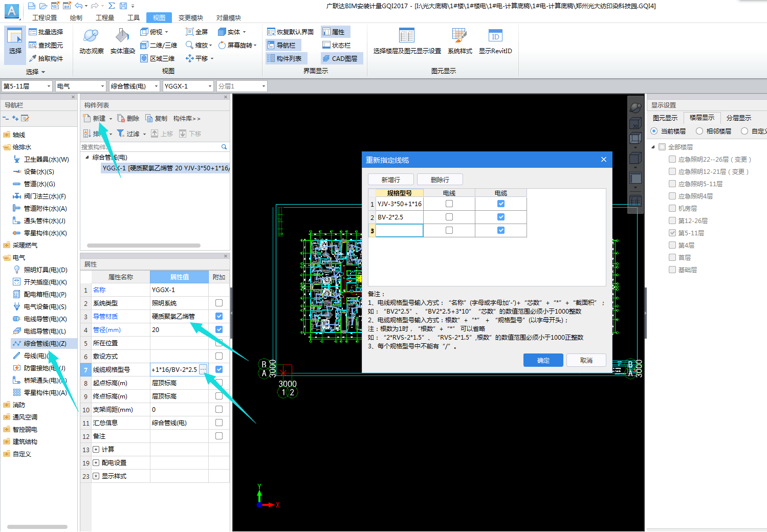Screen dimensions: 767x532
Task: Select 配电箱柜(电)(P) in navigation
Action: pyautogui.click(x=45, y=294)
